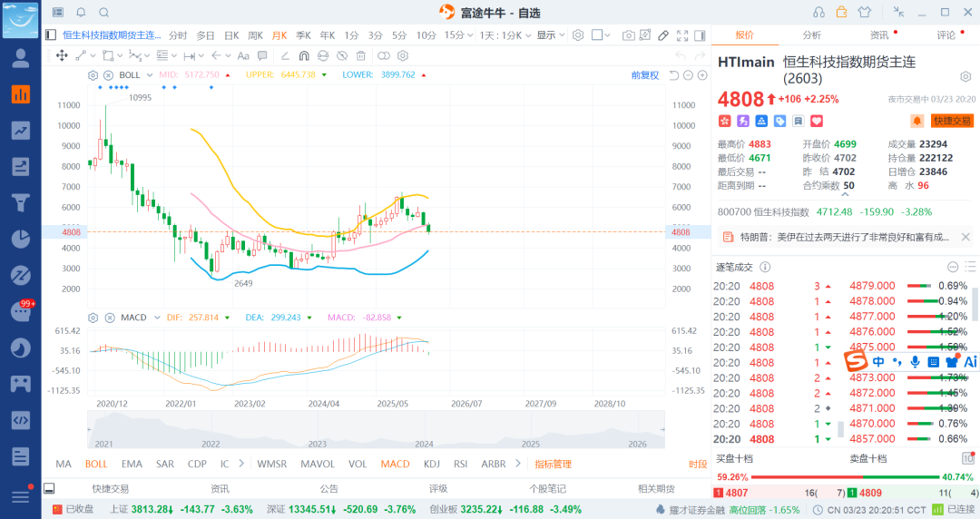Open the 1天:1分K dropdown
Screen dimensions: 980x519
(x=505, y=35)
